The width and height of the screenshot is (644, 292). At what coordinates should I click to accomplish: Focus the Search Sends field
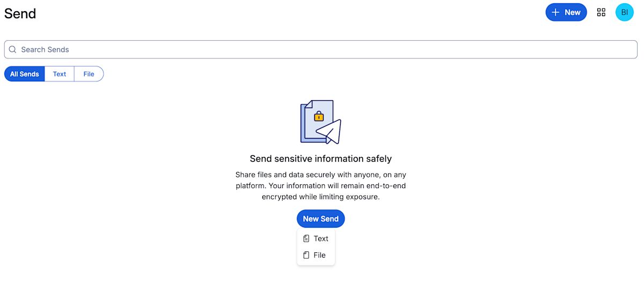pyautogui.click(x=322, y=49)
